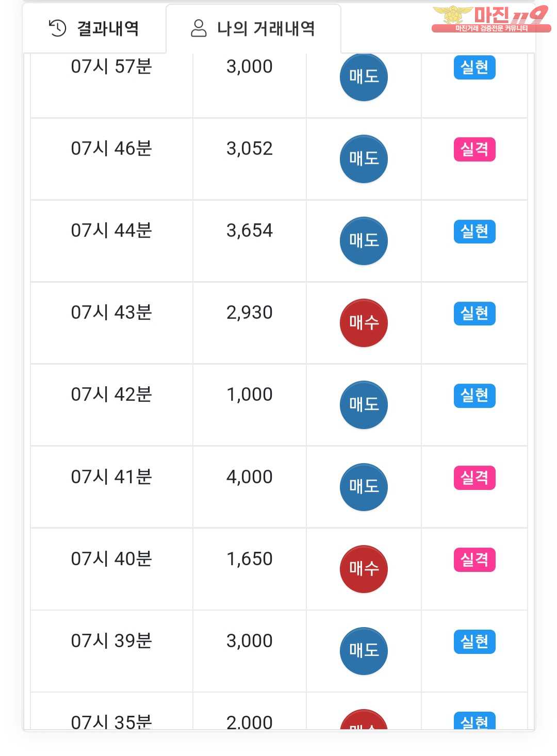557x756 pixels.
Task: Click the history clock icon
Action: (57, 28)
